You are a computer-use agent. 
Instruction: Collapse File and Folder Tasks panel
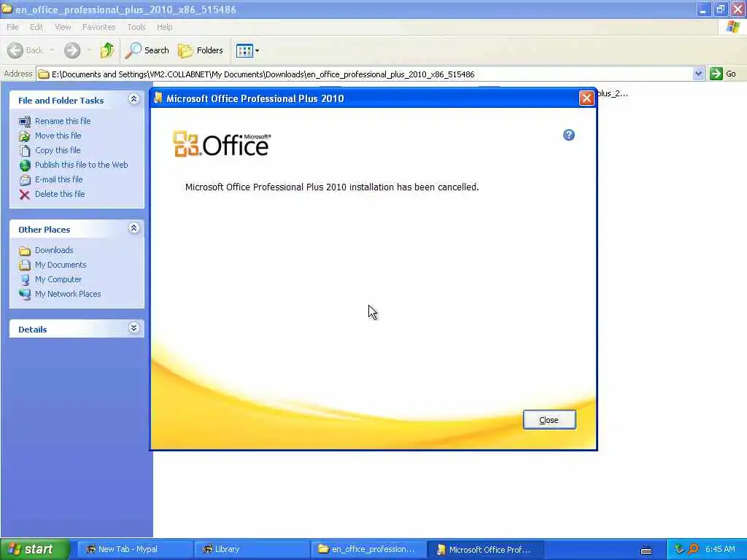click(x=134, y=99)
